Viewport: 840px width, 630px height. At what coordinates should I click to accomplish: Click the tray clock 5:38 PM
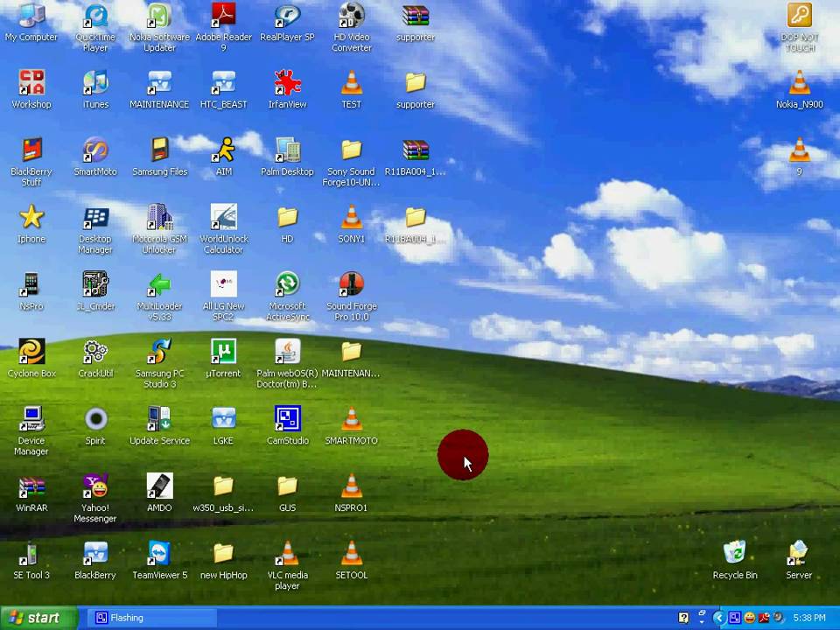pyautogui.click(x=809, y=618)
